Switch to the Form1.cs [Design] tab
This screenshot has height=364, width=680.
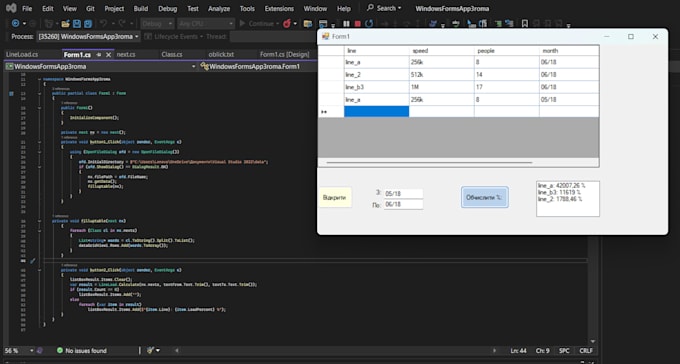[284, 55]
